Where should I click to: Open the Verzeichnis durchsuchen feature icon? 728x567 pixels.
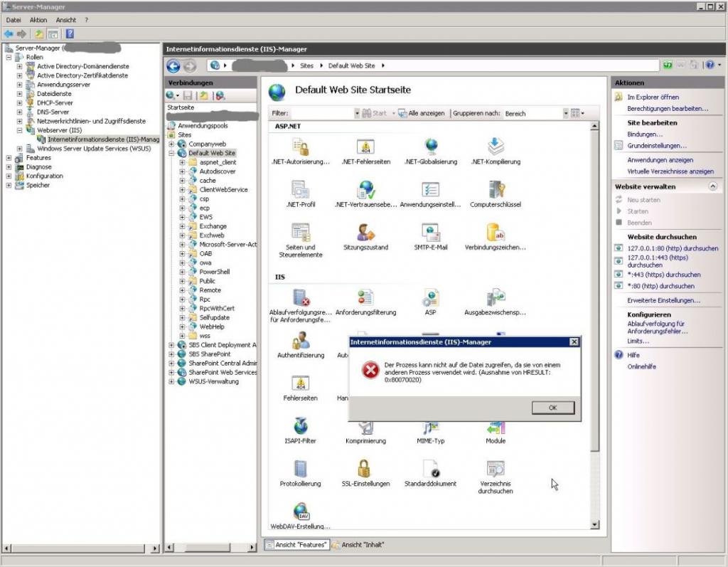pyautogui.click(x=496, y=469)
